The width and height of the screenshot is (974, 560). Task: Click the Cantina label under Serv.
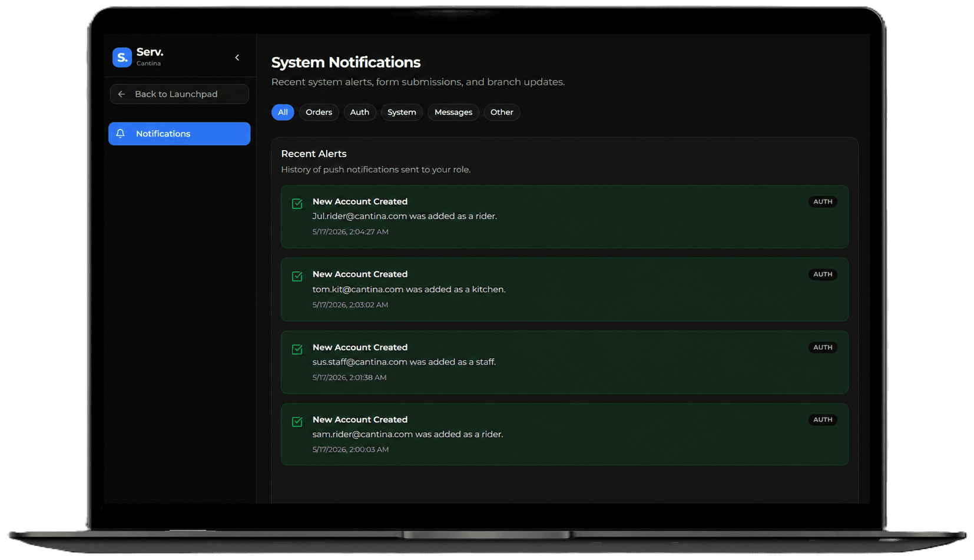(148, 64)
